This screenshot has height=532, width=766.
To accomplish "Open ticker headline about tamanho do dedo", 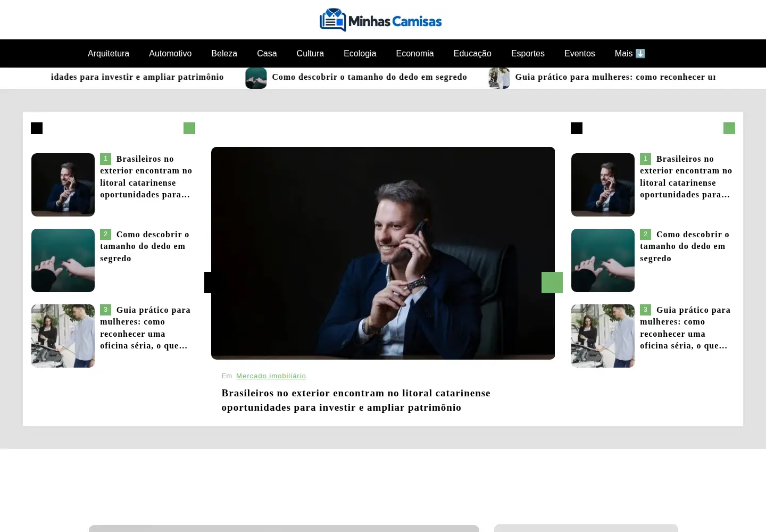I will click(369, 77).
